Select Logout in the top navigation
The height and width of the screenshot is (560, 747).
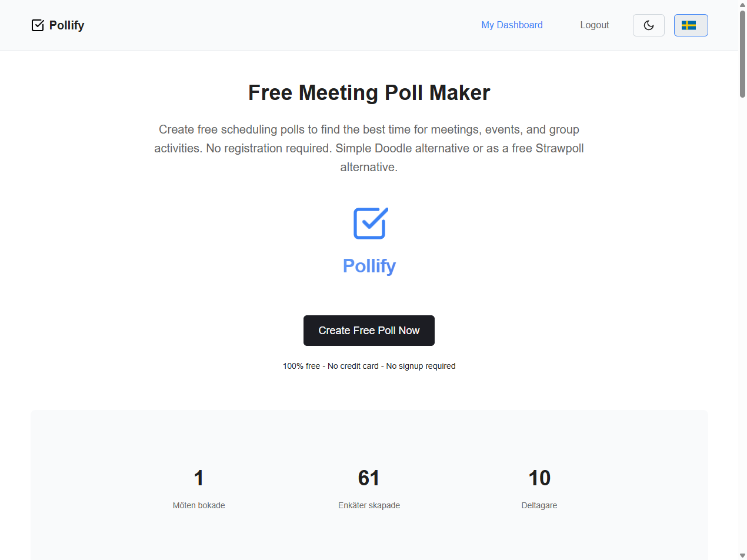(x=594, y=25)
